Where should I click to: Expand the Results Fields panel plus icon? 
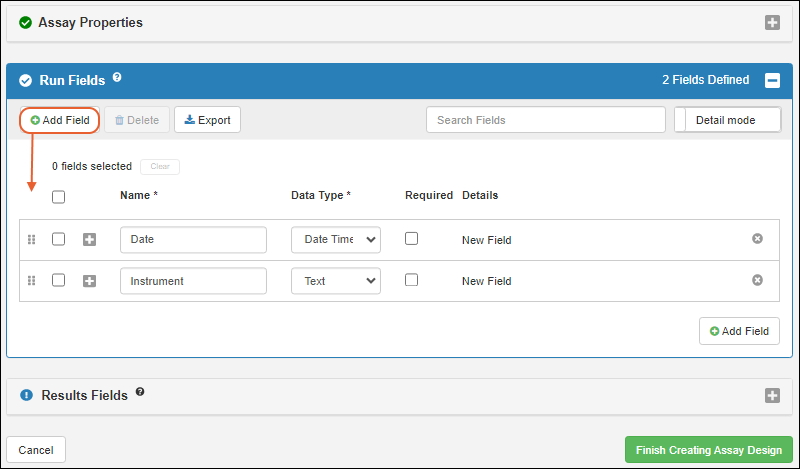pos(772,395)
